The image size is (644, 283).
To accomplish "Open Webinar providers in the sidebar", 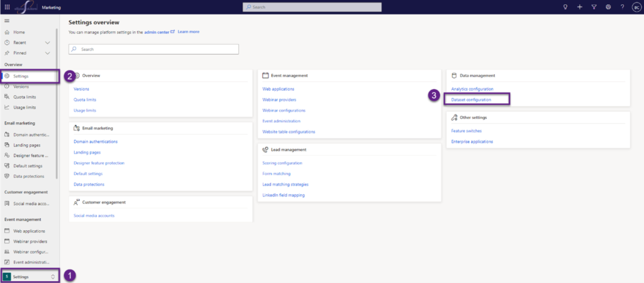I will point(29,241).
